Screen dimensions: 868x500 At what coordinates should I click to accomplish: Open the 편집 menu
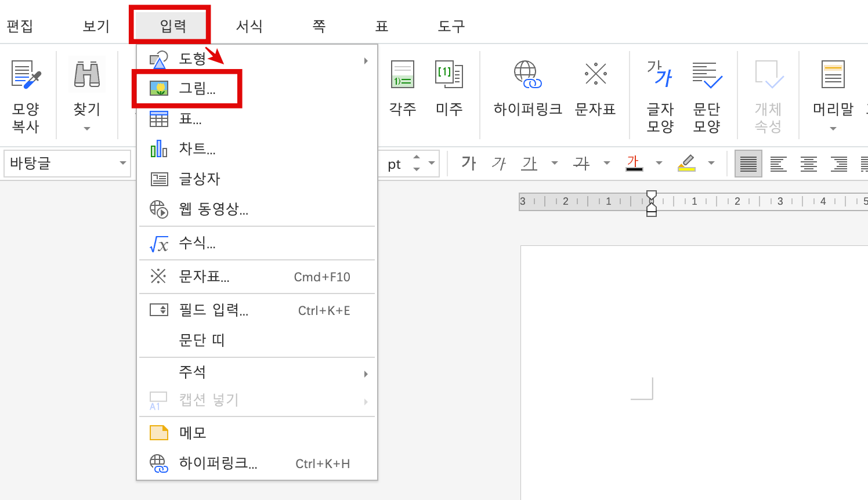(19, 26)
